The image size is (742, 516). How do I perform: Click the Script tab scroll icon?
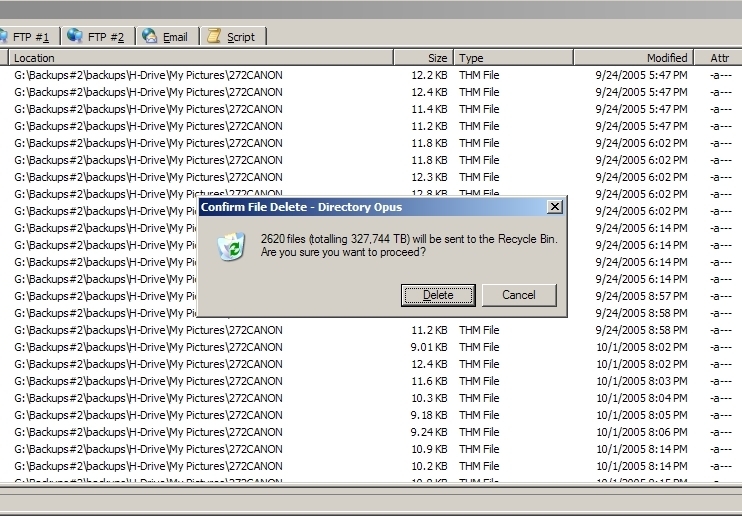pyautogui.click(x=213, y=36)
